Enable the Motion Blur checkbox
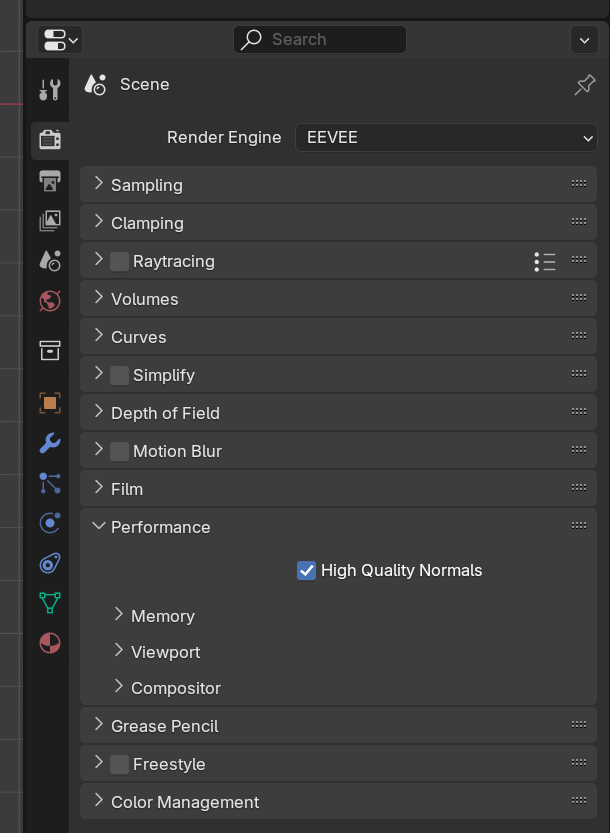 (x=119, y=451)
